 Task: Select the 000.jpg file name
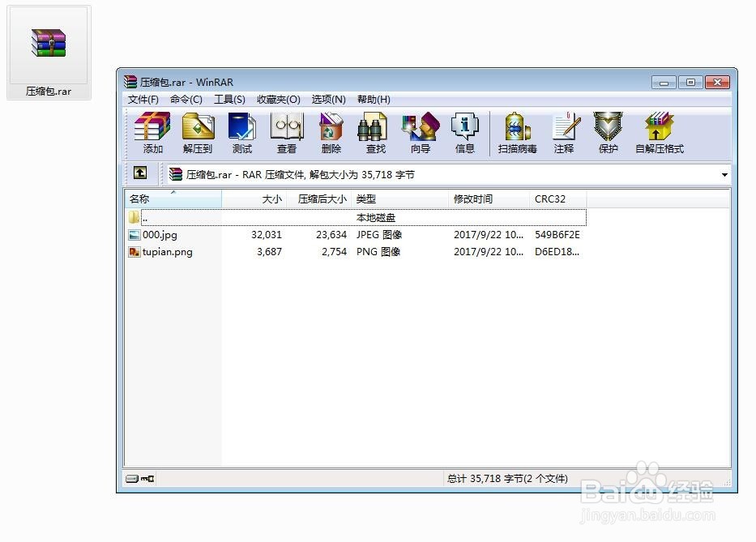coord(160,235)
